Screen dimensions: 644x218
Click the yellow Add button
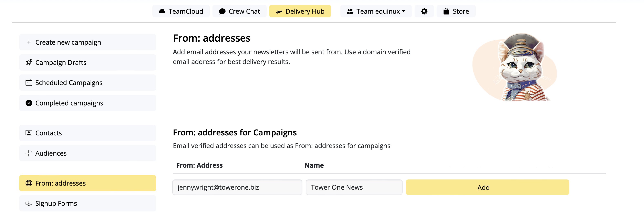pos(487,187)
